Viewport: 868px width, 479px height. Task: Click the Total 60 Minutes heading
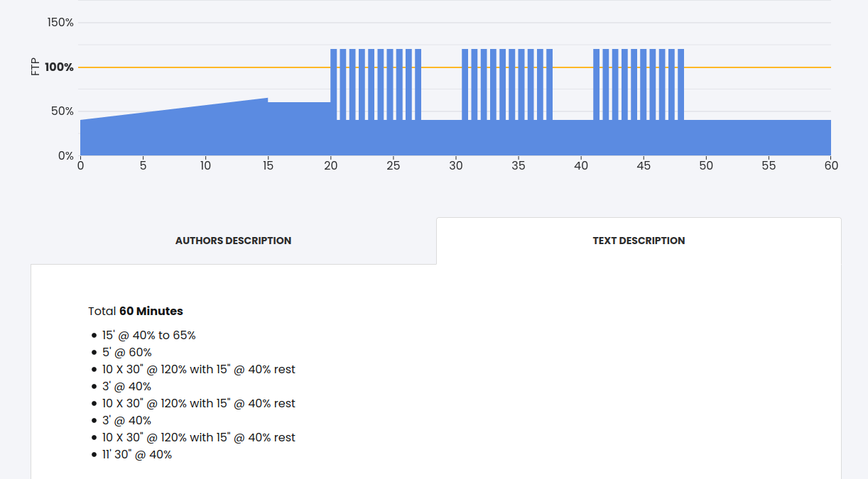136,311
